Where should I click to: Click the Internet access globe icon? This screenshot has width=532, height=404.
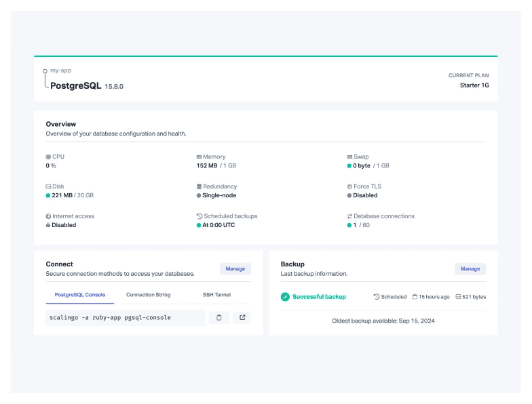tap(48, 216)
